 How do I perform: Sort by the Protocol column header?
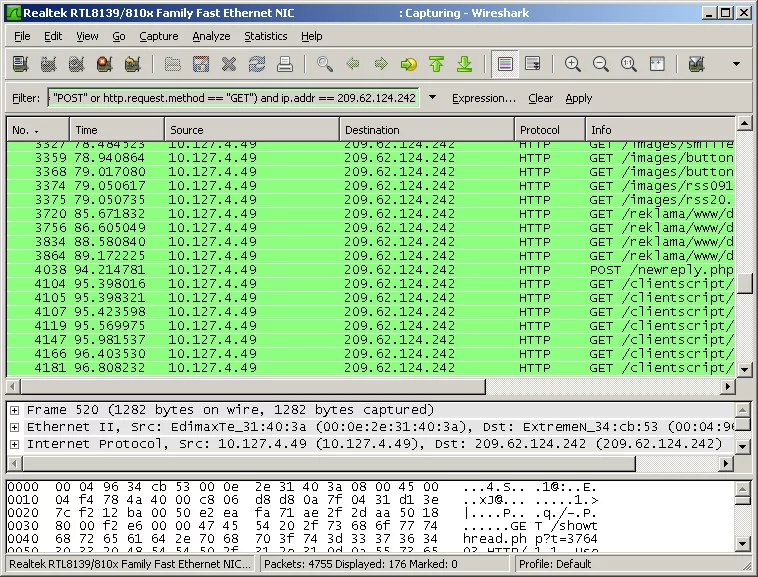coord(550,130)
